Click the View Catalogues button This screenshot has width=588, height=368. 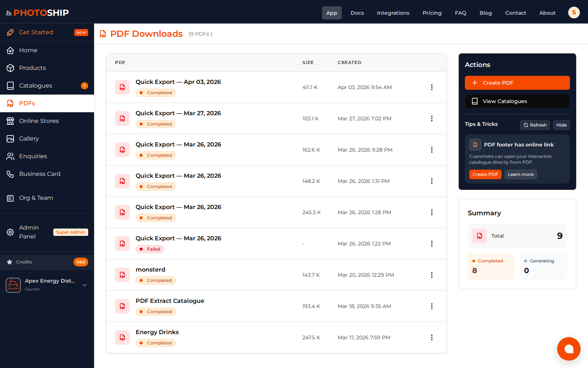(517, 101)
